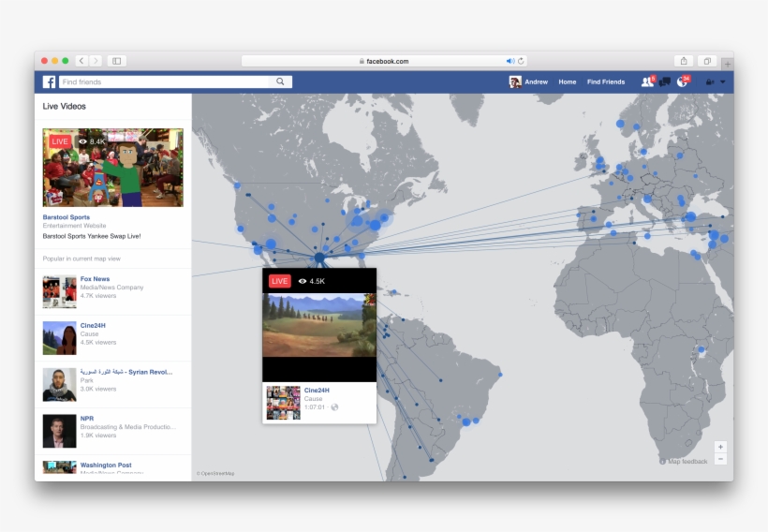Open the Barstool Sports page link
This screenshot has width=768, height=532.
pyautogui.click(x=66, y=217)
